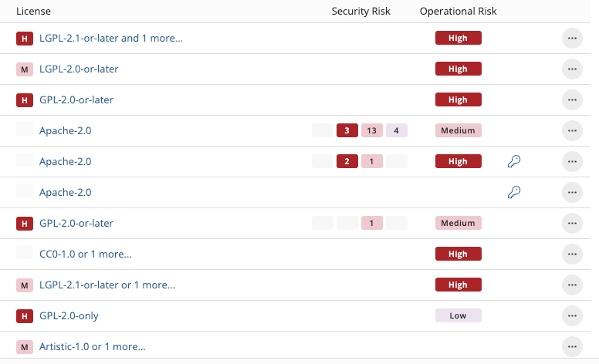The width and height of the screenshot is (599, 364).
Task: Open more options for CC0-1.0 row
Action: [572, 254]
